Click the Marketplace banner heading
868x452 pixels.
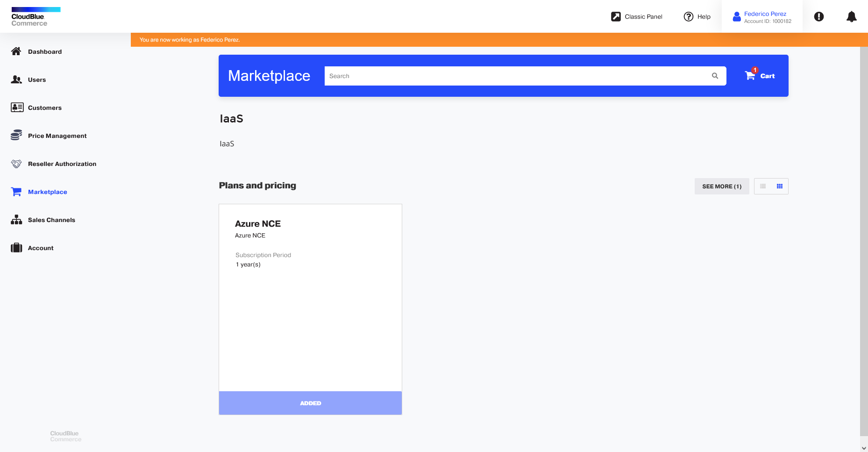(x=269, y=76)
